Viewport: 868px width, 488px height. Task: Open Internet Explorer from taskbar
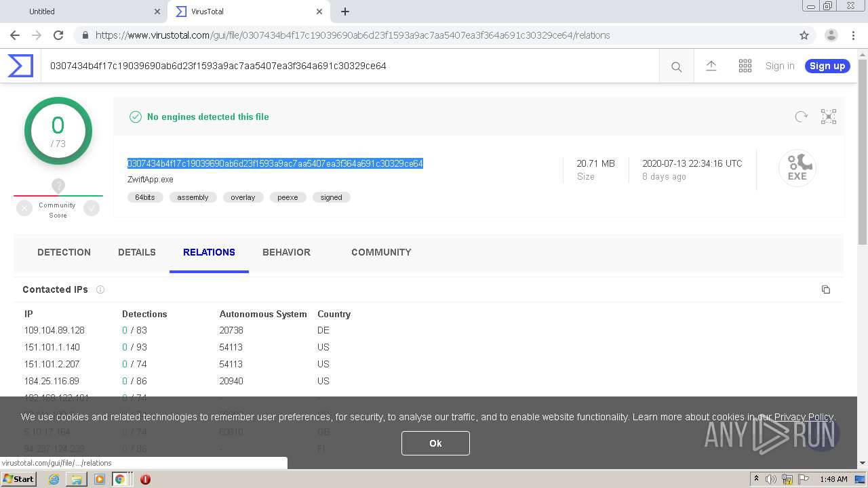(x=54, y=479)
